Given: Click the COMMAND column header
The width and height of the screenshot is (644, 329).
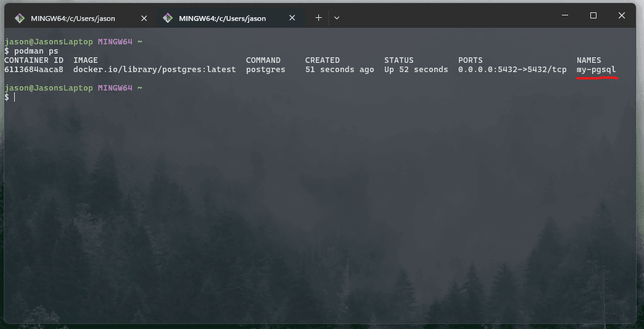Looking at the screenshot, I should click(x=263, y=60).
